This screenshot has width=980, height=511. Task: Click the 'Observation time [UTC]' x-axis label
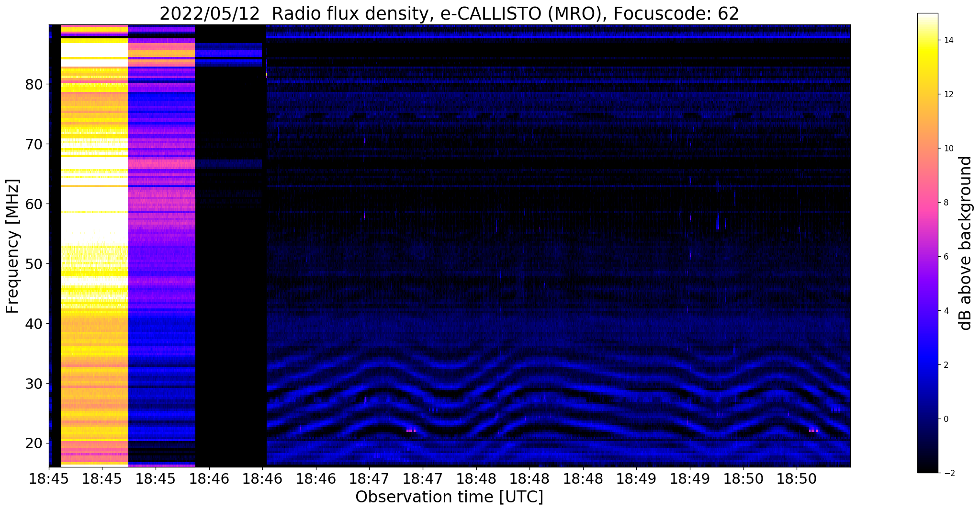coord(449,497)
